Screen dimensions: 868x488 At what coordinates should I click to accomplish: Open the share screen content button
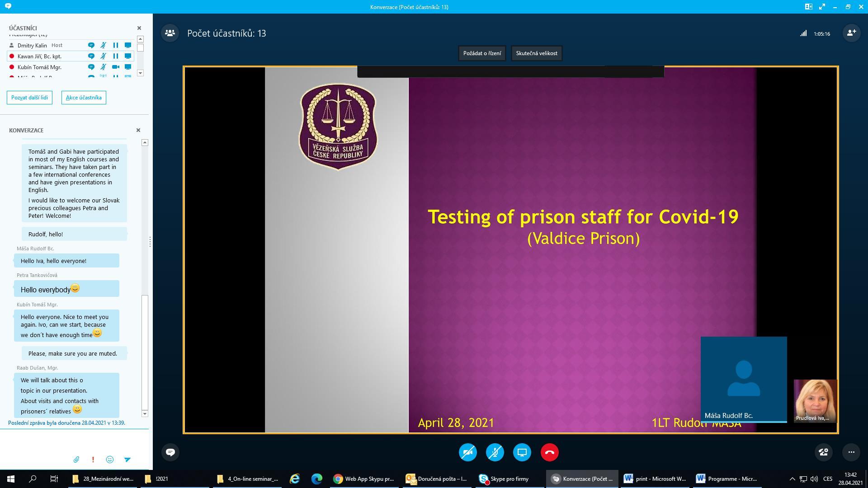coord(522,452)
